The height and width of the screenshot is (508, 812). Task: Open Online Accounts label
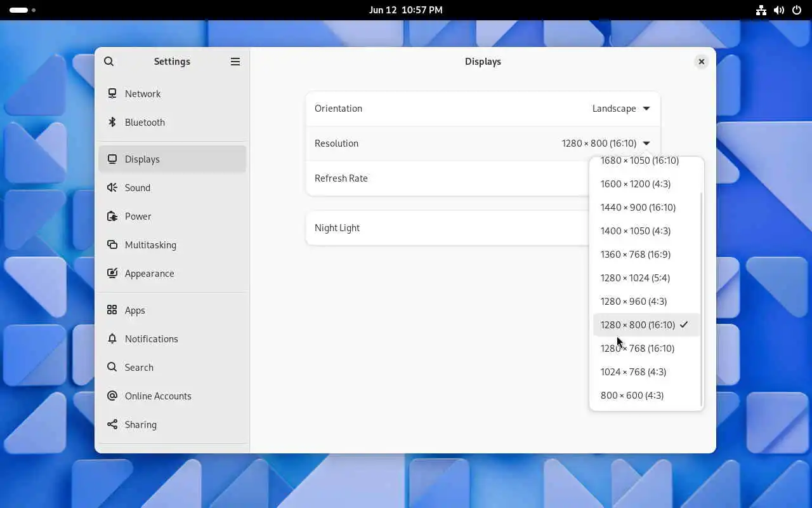(x=158, y=396)
